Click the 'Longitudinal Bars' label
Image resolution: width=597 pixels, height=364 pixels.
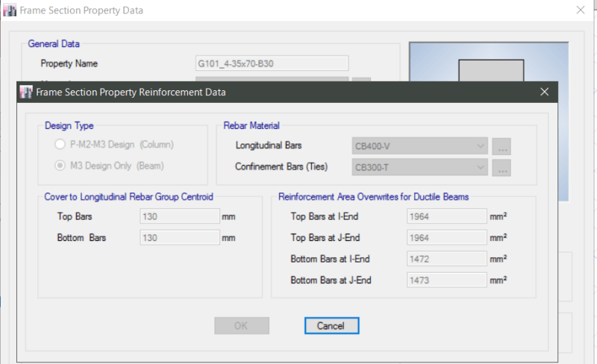269,145
